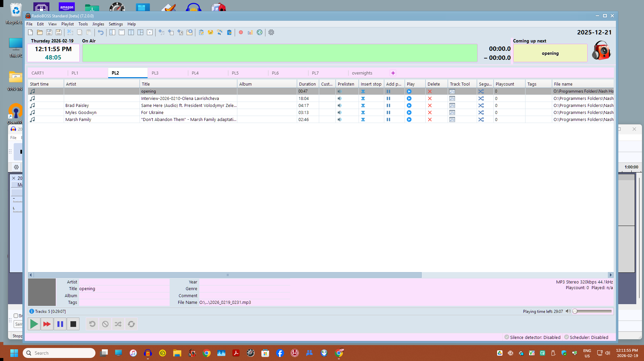Toggle the repeat playlist mode button

(131, 324)
